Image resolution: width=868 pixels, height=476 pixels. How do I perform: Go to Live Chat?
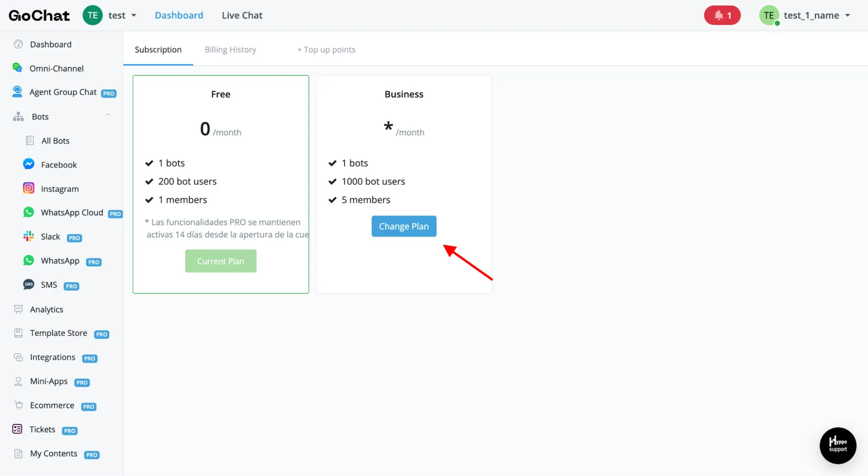coord(242,16)
